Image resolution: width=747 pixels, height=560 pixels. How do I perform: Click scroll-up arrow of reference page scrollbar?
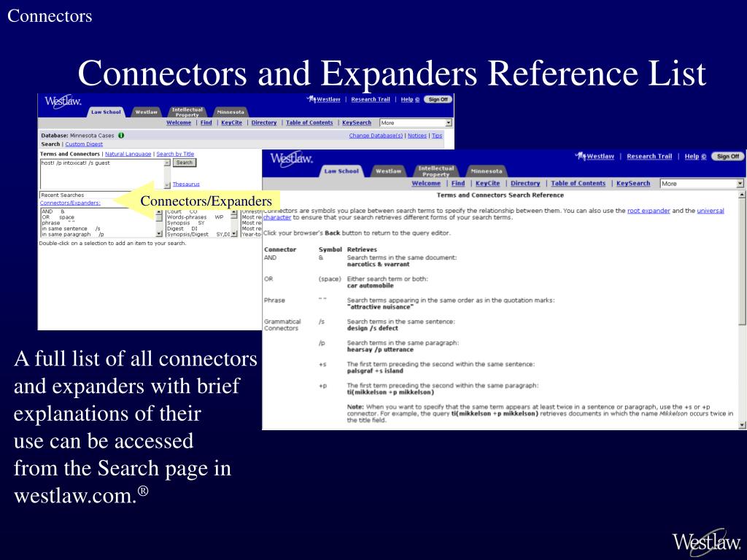click(x=741, y=195)
